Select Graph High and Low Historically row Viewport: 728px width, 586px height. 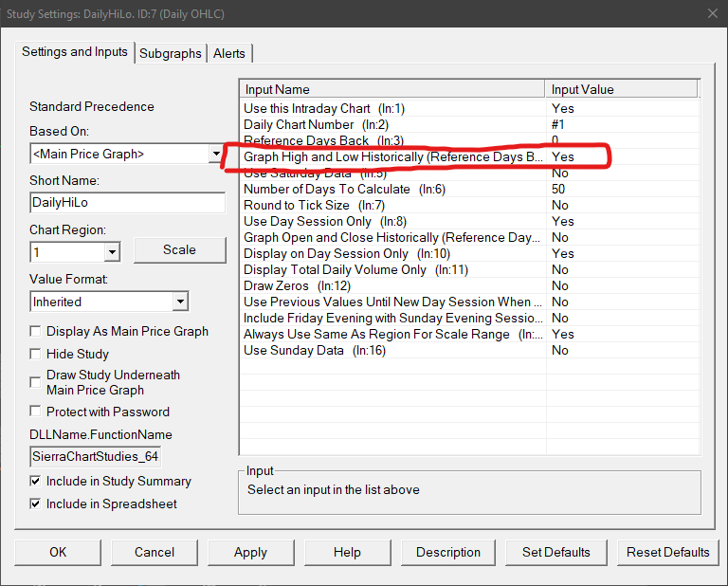tap(470, 156)
